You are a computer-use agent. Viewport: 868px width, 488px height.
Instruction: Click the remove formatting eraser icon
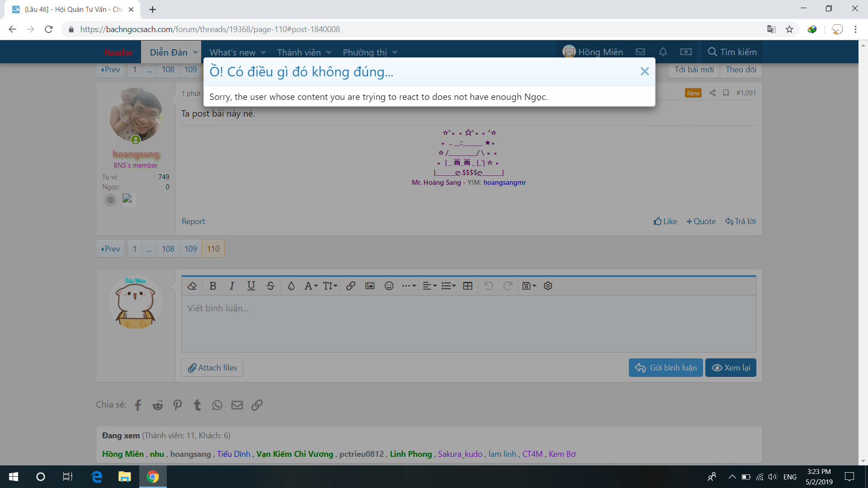tap(192, 286)
